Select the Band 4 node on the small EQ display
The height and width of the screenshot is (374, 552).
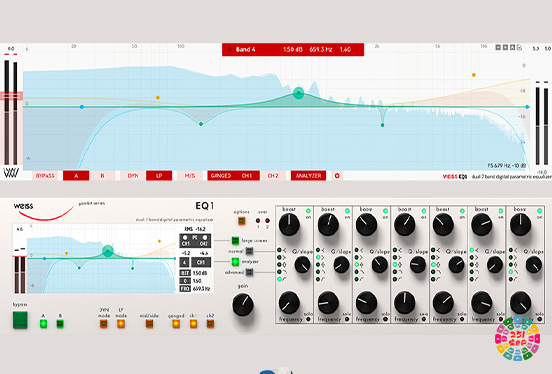[108, 251]
